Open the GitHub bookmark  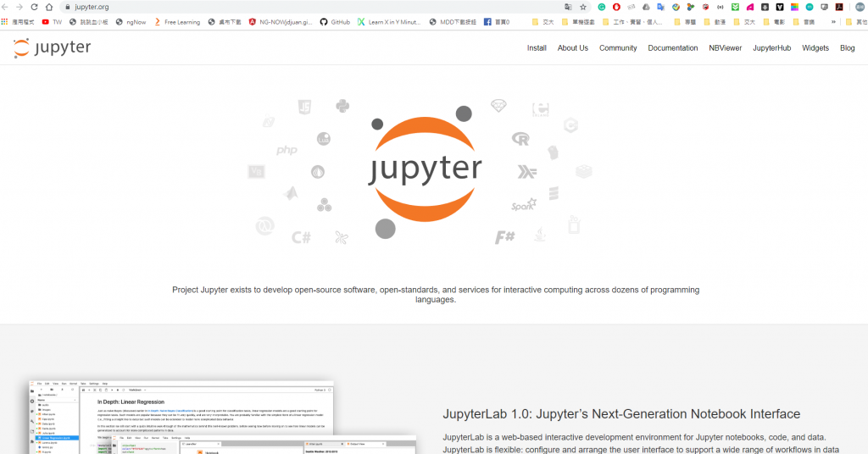point(335,22)
